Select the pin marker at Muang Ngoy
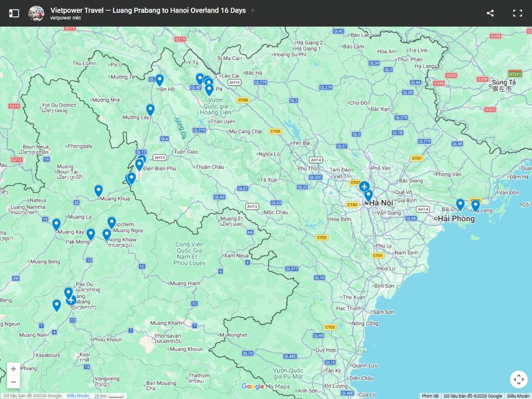The image size is (532, 399). pos(112,222)
